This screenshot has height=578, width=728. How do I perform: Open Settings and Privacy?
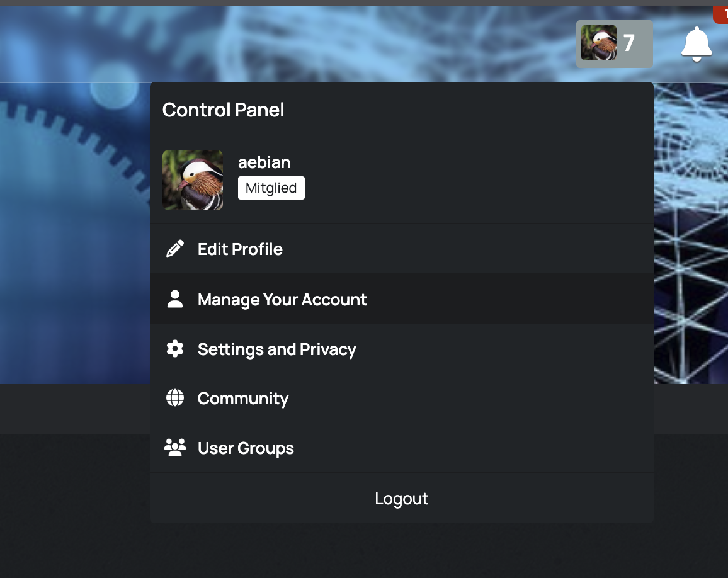coord(276,349)
